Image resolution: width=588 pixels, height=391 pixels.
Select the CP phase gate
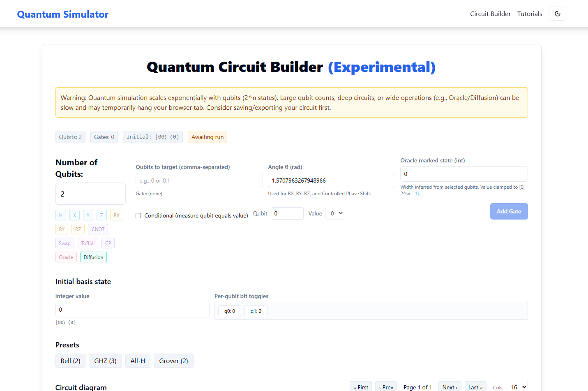click(108, 243)
